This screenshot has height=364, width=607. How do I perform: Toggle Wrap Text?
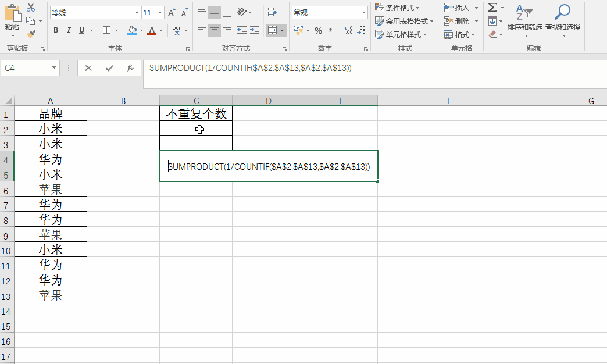click(x=273, y=12)
